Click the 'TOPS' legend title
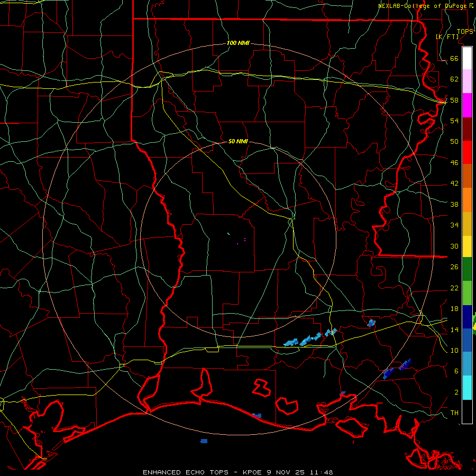Viewport: 476px width, 476px height. tap(465, 32)
